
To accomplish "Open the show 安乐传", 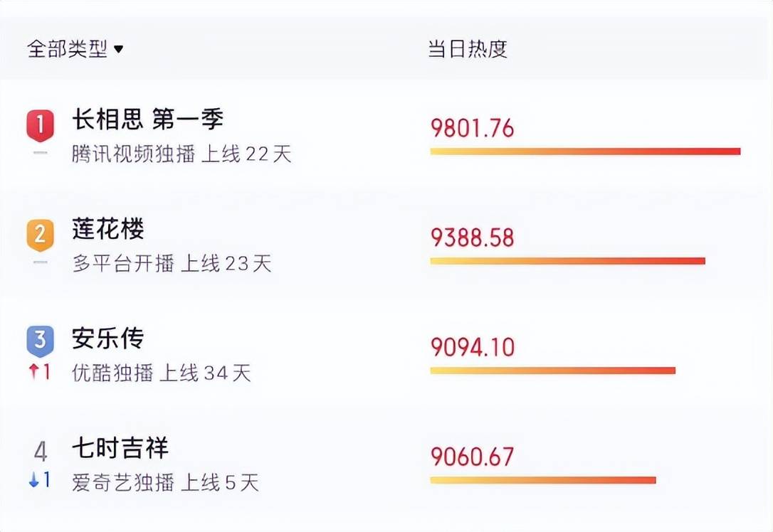I will pos(108,339).
